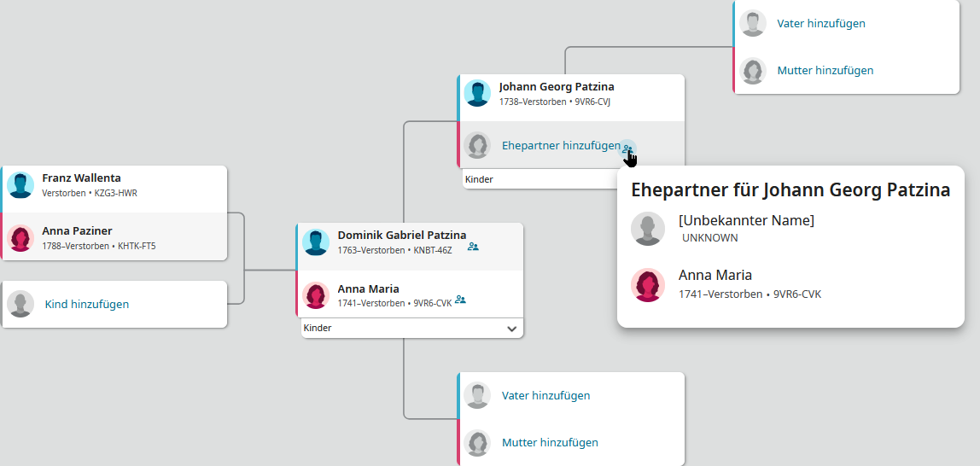Click the spouses icon next to 9VR6-CVK in tree
This screenshot has height=466, width=980.
click(x=461, y=300)
